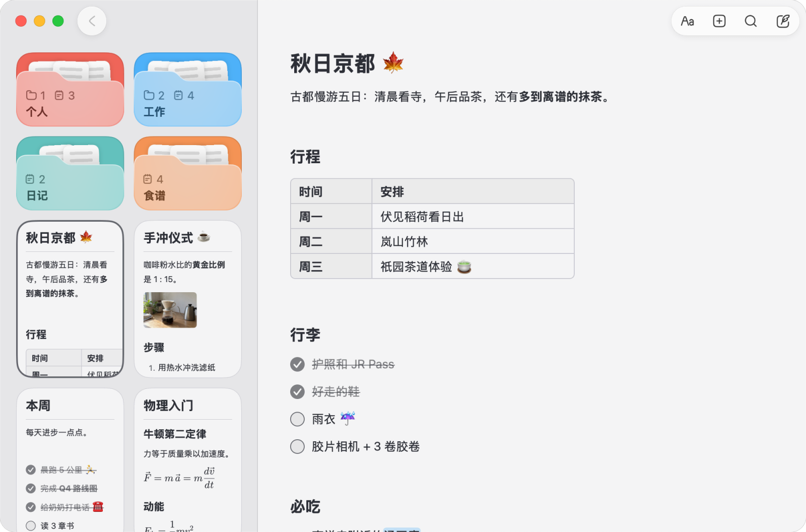Click the 安排 table header cell

coord(473,191)
